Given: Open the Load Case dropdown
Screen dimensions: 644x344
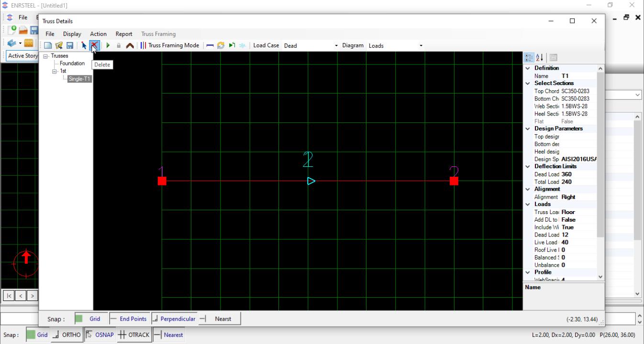Looking at the screenshot, I should [x=336, y=46].
